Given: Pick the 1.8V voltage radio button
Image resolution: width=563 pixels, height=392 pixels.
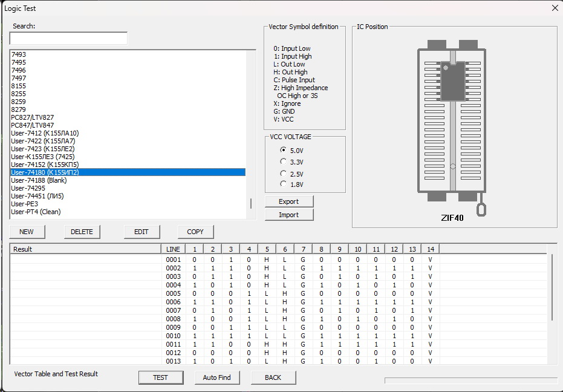Looking at the screenshot, I should point(284,184).
